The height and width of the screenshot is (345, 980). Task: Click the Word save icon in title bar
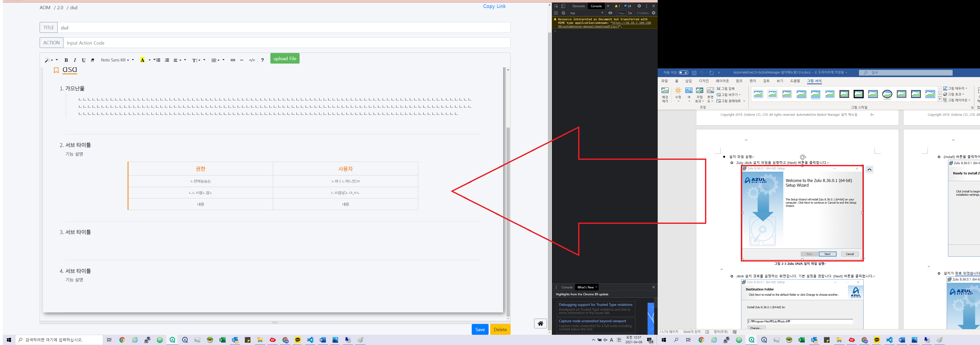point(694,73)
